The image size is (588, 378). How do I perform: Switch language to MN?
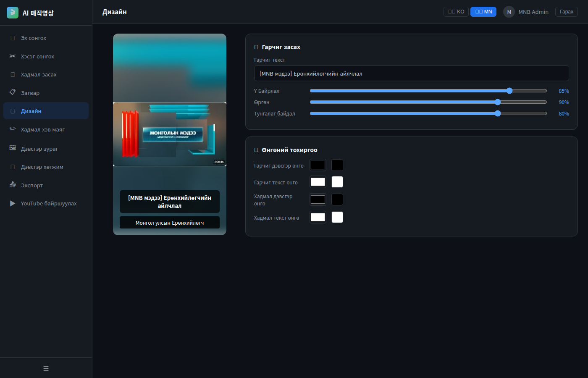coord(483,12)
